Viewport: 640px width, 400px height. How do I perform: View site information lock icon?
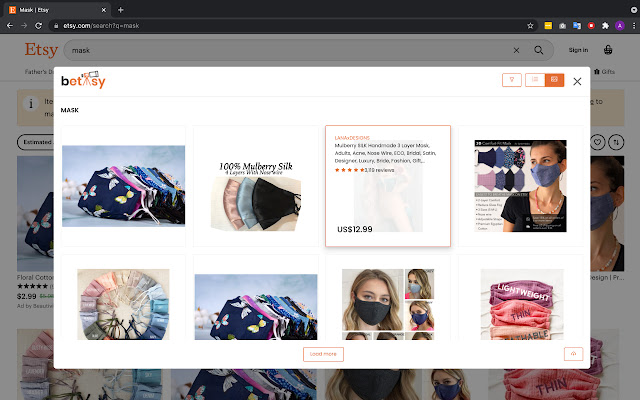click(x=56, y=25)
